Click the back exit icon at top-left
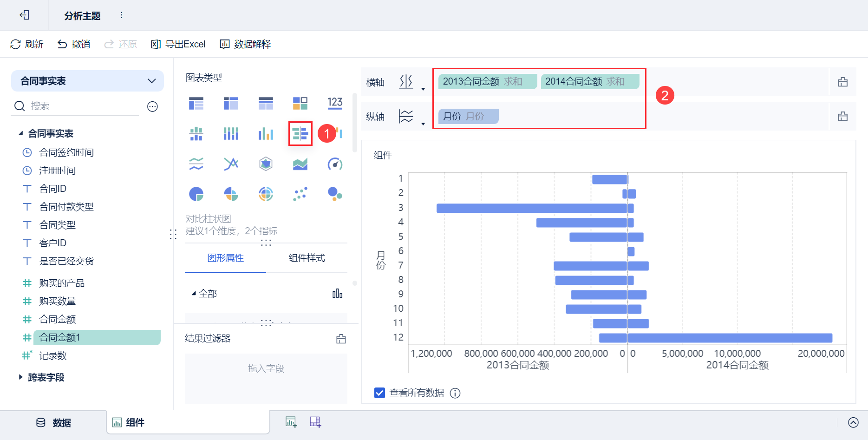 (x=25, y=15)
